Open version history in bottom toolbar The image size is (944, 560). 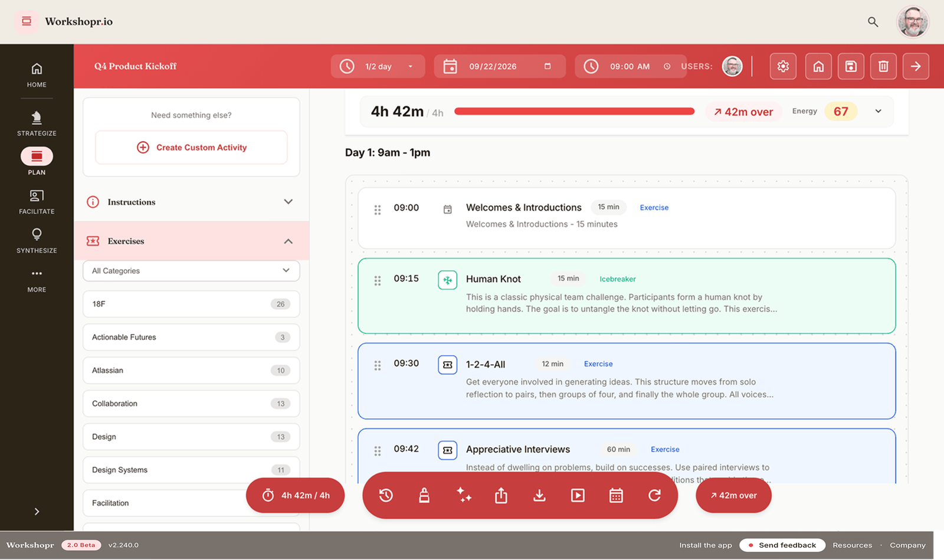click(386, 495)
